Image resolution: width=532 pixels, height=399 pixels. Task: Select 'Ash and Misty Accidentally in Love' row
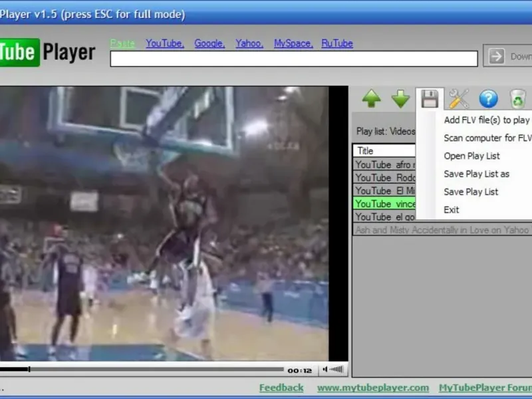pos(442,229)
